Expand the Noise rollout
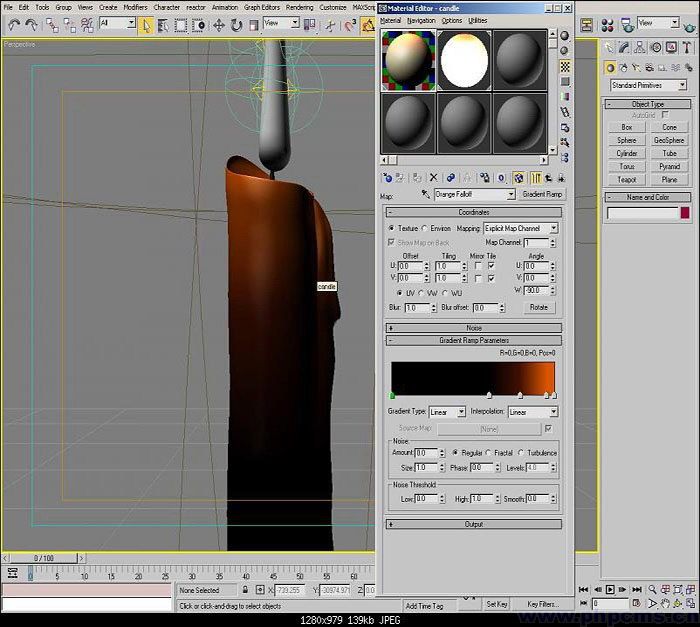This screenshot has height=627, width=700. tap(474, 328)
